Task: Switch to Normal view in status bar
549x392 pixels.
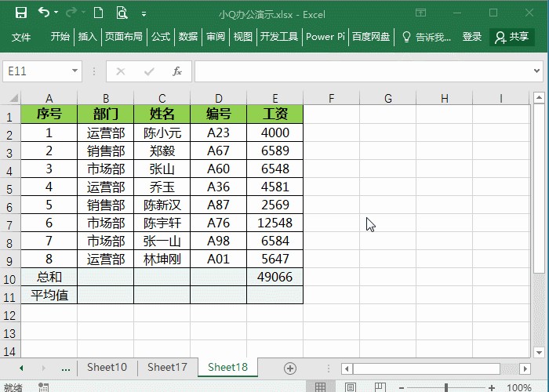Action: pos(320,387)
